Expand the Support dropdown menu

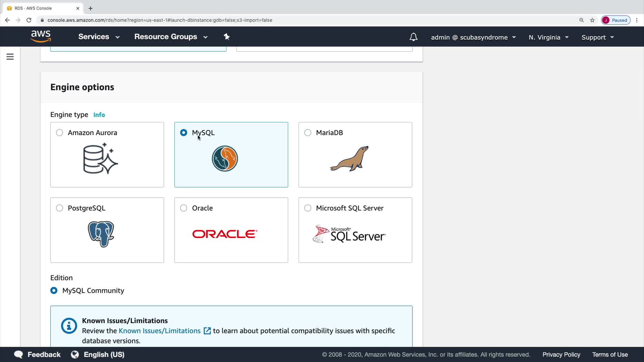pos(598,37)
